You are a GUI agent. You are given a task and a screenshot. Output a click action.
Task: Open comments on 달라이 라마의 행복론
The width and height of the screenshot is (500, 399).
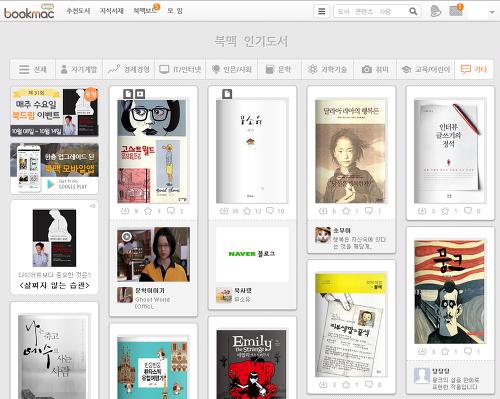coord(369,211)
